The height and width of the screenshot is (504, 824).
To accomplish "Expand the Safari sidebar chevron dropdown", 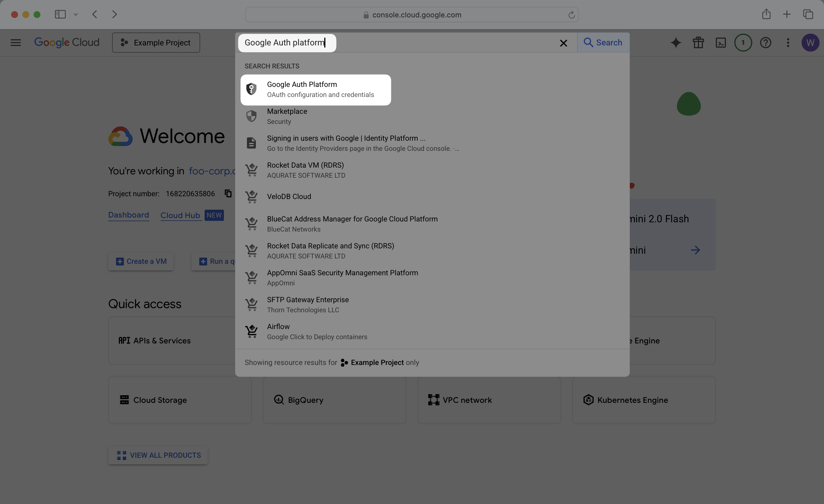I will point(76,14).
